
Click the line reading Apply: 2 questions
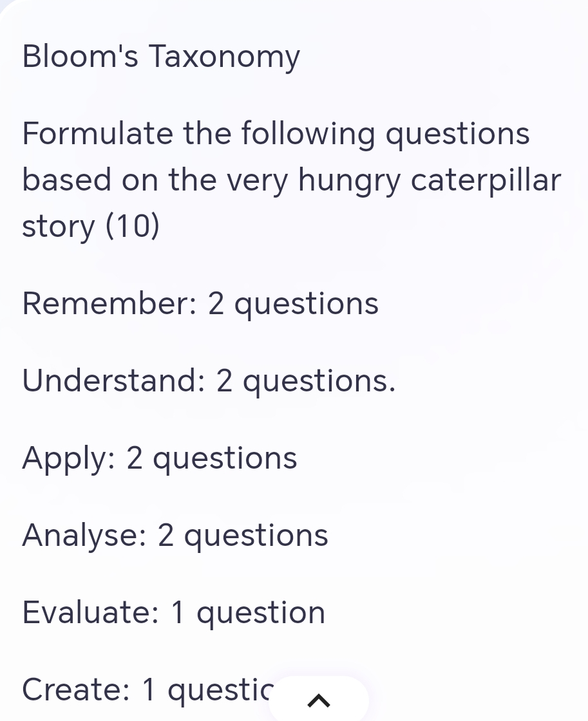(x=159, y=457)
